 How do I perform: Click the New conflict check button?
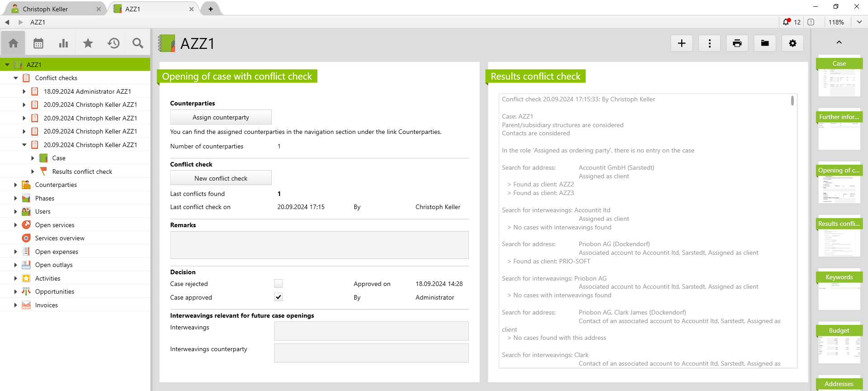click(x=221, y=178)
